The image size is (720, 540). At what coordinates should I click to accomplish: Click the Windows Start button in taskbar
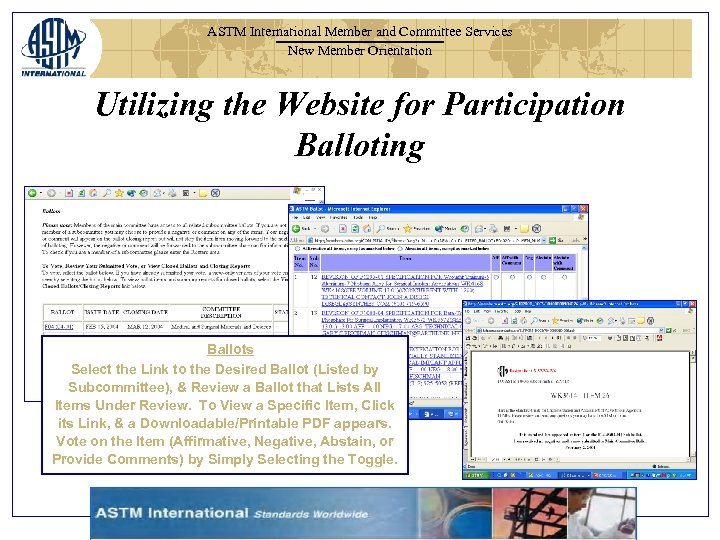click(x=477, y=475)
